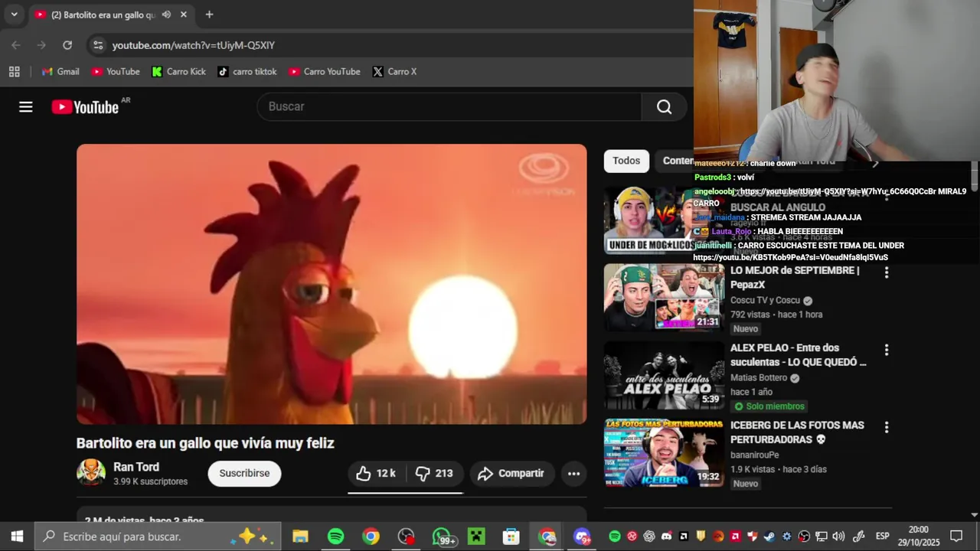Open the network tray icon
The height and width of the screenshot is (551, 980).
822,536
